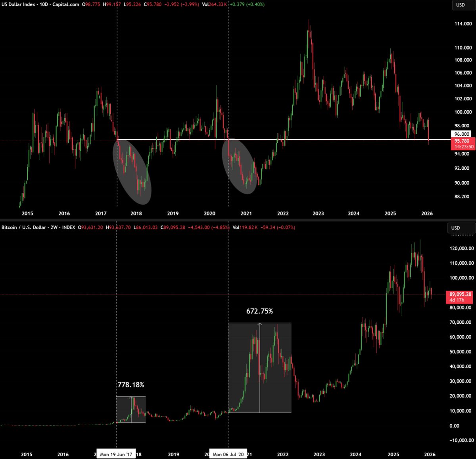The image size is (476, 459).
Task: Select the Bitcoin / U.S. Dollar legend title
Action: 24,228
